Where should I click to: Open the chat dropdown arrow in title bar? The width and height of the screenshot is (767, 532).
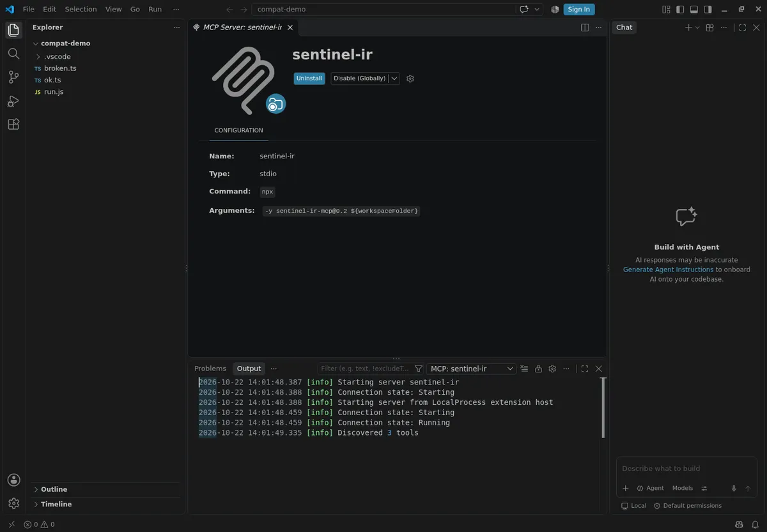[537, 9]
